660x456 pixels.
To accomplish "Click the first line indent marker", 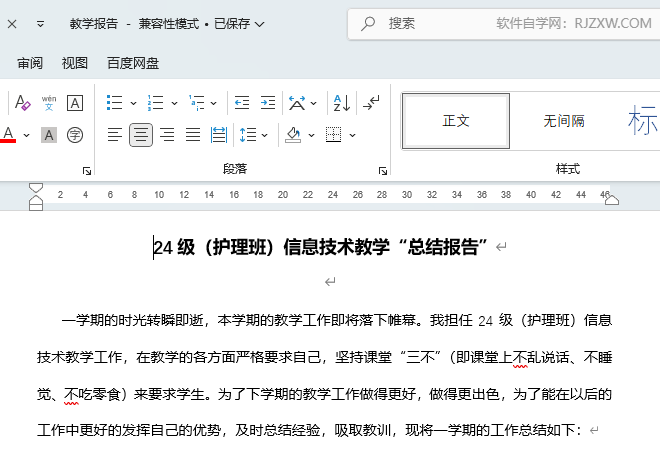I will tap(36, 187).
